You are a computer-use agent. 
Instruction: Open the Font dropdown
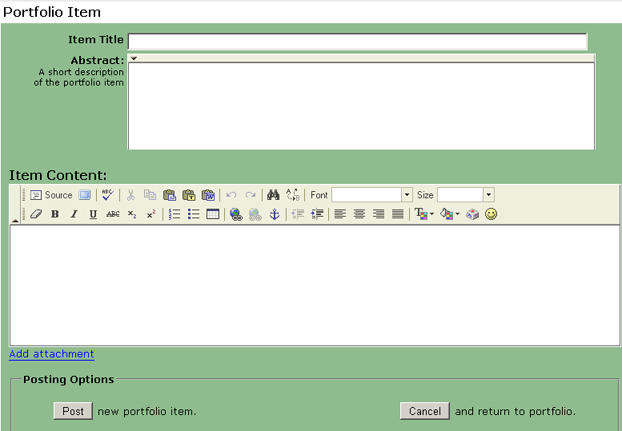pos(407,195)
